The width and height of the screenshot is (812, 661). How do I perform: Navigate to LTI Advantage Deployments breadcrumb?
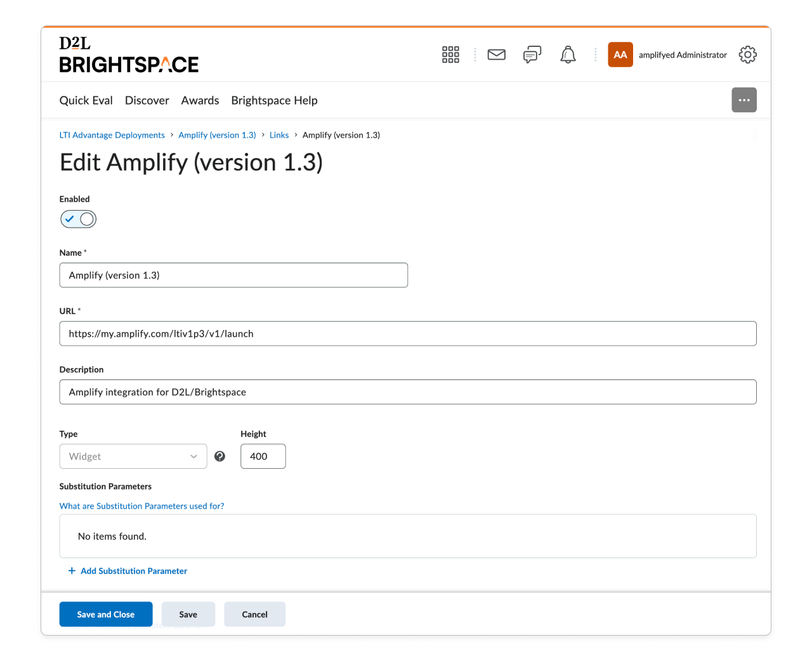click(x=112, y=134)
